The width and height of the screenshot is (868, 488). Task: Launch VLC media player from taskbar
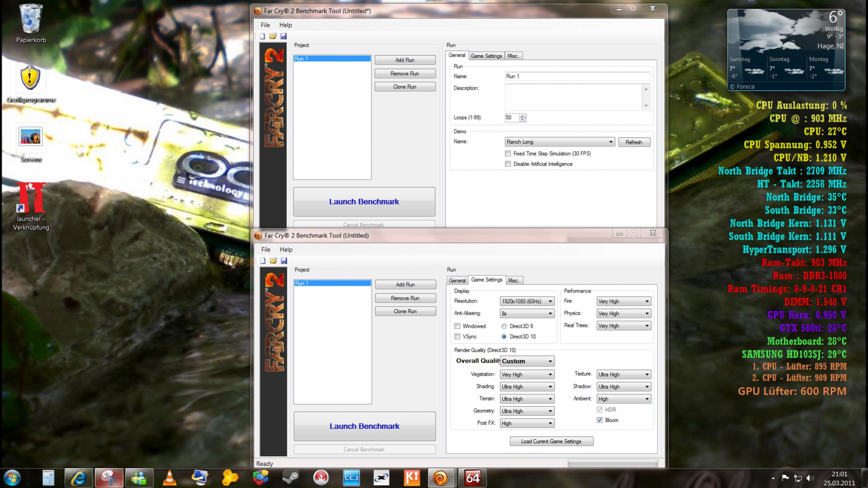170,478
